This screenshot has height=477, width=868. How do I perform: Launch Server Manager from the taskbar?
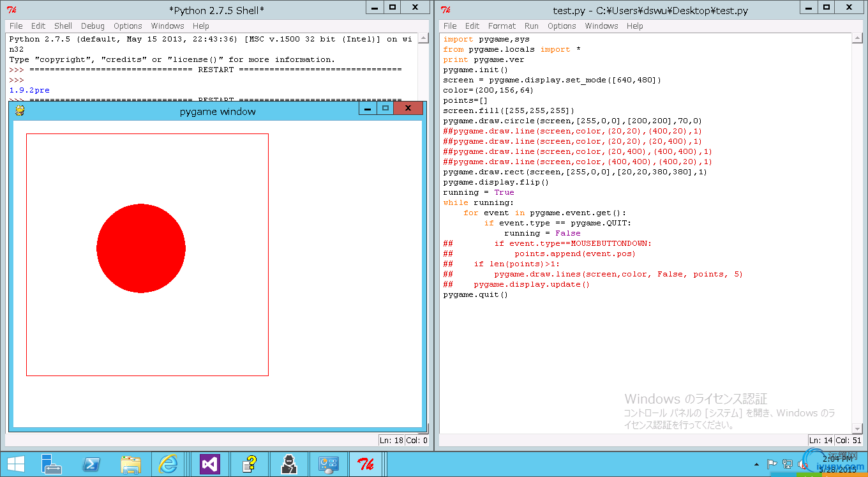click(51, 464)
